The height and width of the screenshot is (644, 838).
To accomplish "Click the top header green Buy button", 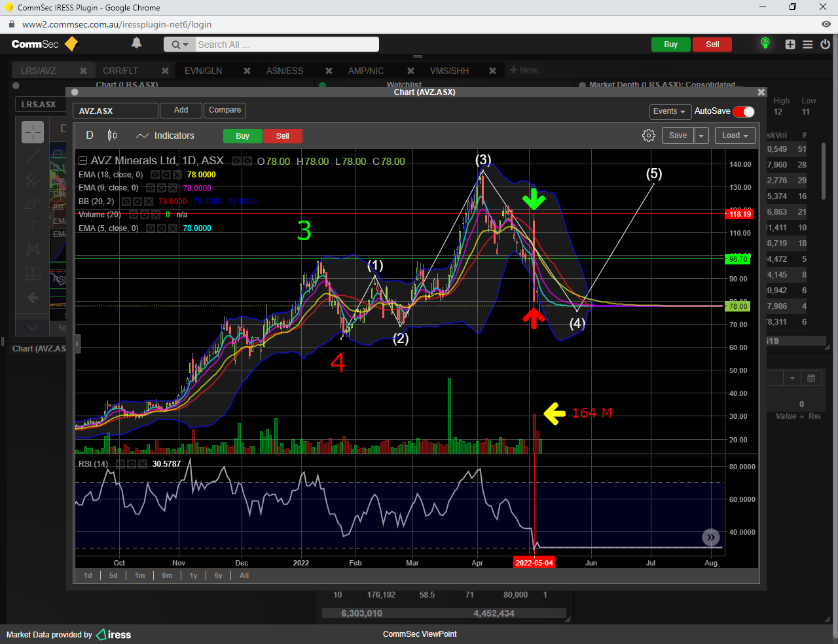I will (x=670, y=45).
